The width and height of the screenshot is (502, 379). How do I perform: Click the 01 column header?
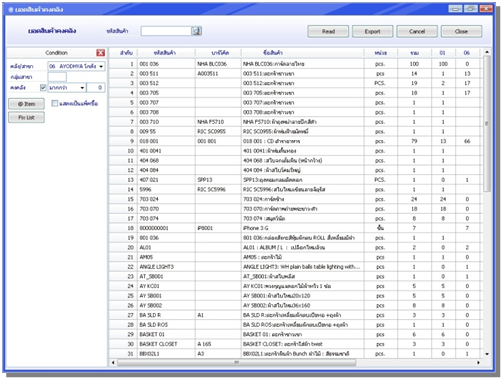[443, 53]
